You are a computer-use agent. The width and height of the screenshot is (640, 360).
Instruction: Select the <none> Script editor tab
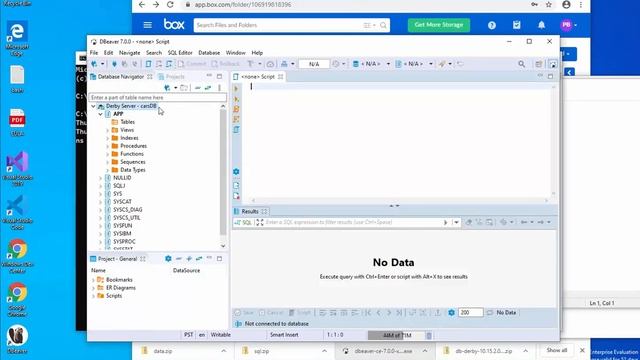[x=258, y=77]
